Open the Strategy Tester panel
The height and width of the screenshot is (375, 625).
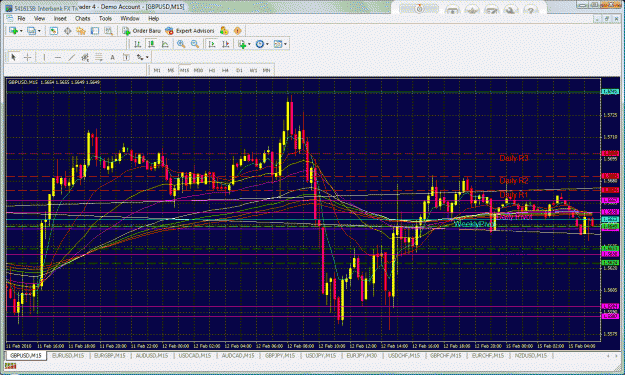point(108,31)
